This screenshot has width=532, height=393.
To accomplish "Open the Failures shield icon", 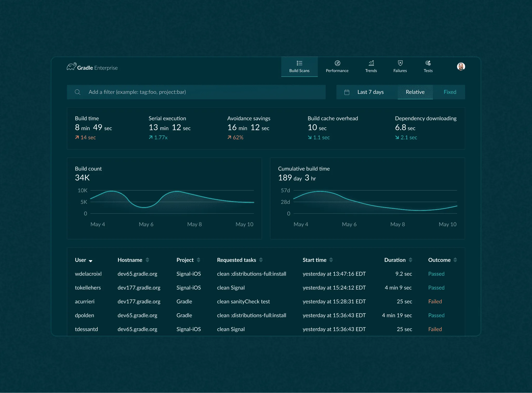I will click(x=400, y=63).
